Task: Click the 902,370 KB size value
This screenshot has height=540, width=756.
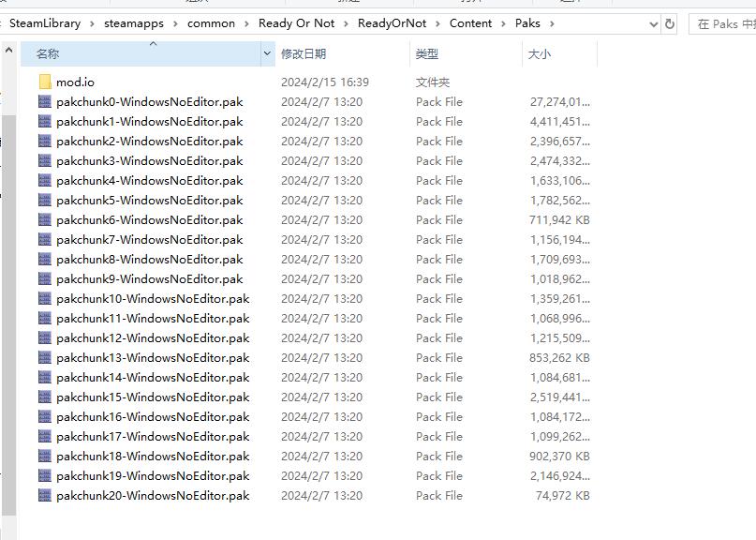Action: (x=559, y=456)
